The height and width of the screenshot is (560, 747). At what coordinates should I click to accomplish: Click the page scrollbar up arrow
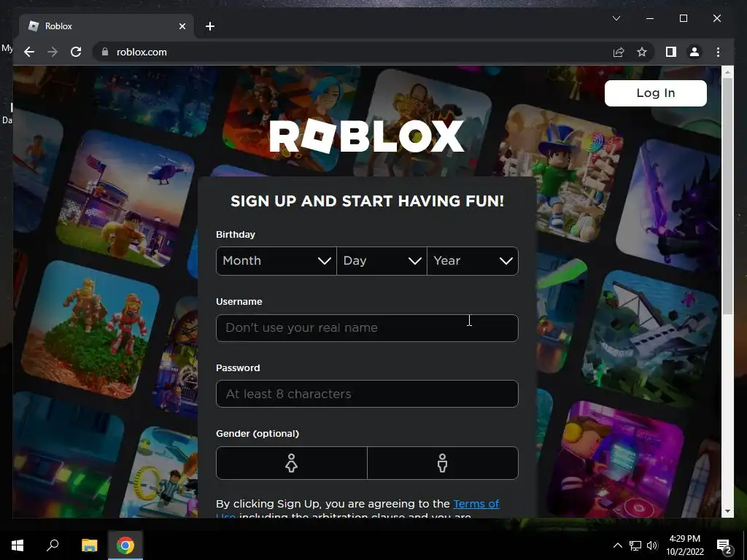click(727, 72)
